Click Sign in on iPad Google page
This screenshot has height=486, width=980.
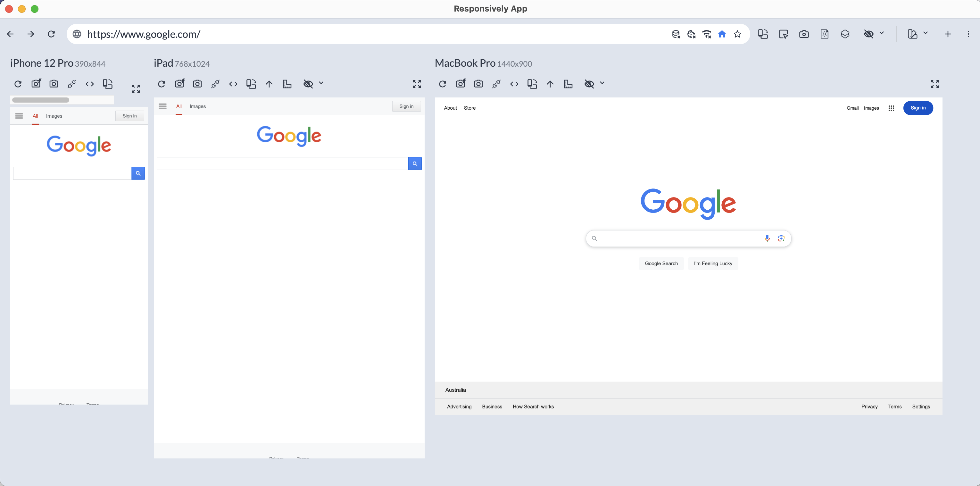pyautogui.click(x=407, y=106)
